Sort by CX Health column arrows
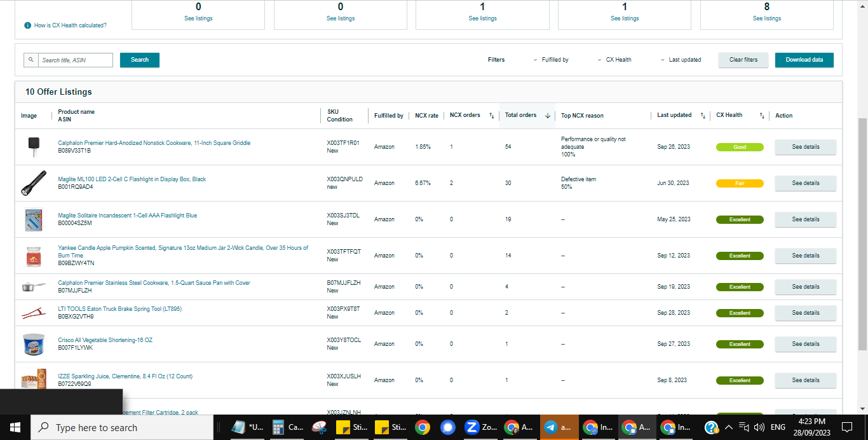 pyautogui.click(x=761, y=116)
